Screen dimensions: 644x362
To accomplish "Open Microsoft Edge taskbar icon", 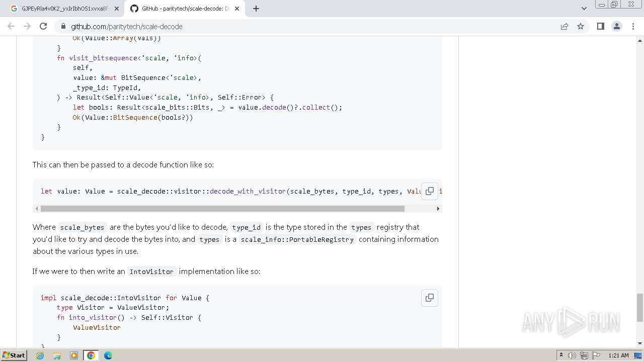I will [108, 355].
